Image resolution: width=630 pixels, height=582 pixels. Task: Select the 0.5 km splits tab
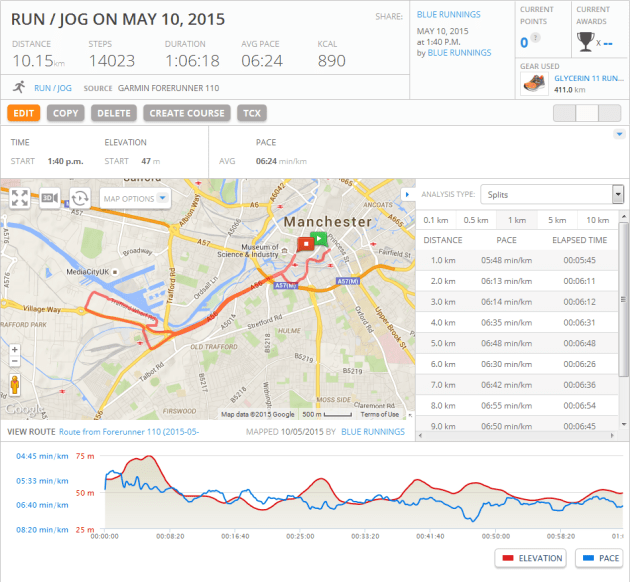[x=476, y=220]
